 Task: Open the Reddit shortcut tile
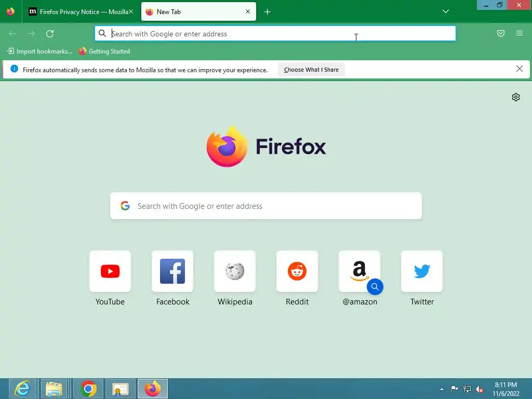pyautogui.click(x=297, y=271)
